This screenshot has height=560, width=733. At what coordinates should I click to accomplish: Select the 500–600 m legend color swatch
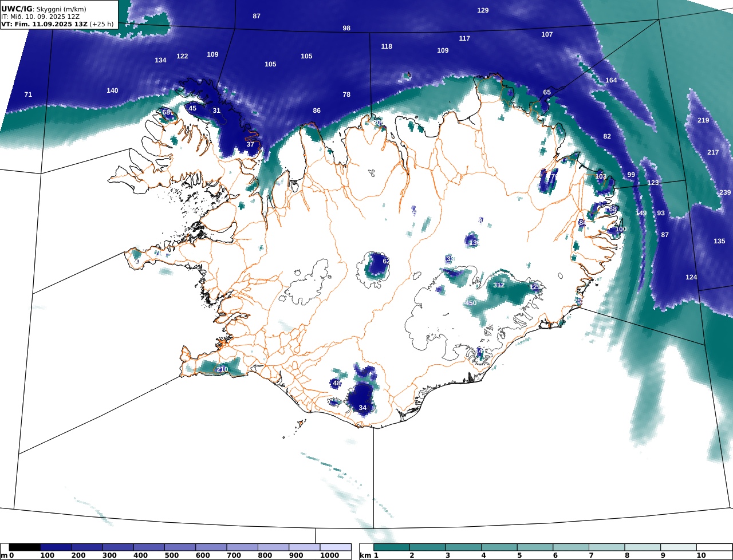coord(180,547)
